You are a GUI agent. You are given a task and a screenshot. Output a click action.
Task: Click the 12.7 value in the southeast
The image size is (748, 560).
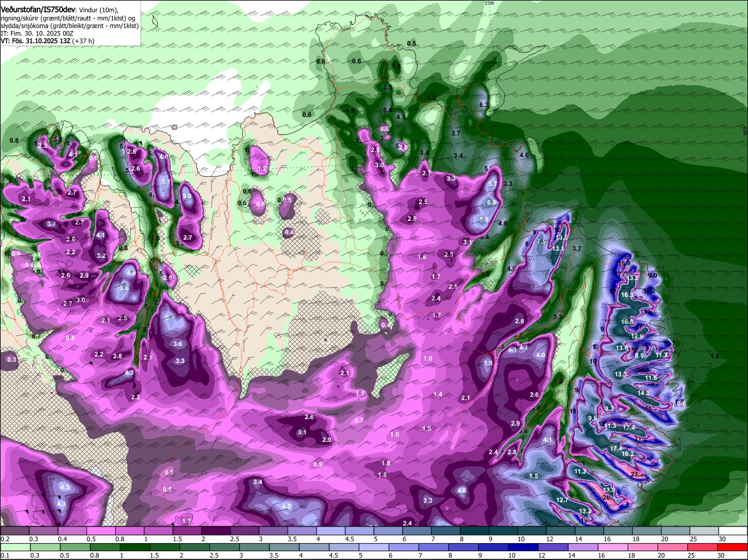562,500
